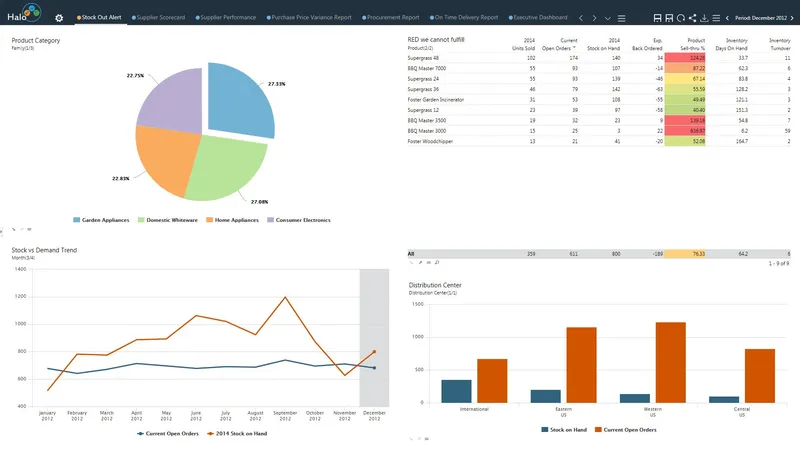Click the Product Sell-thru % column header

[692, 44]
